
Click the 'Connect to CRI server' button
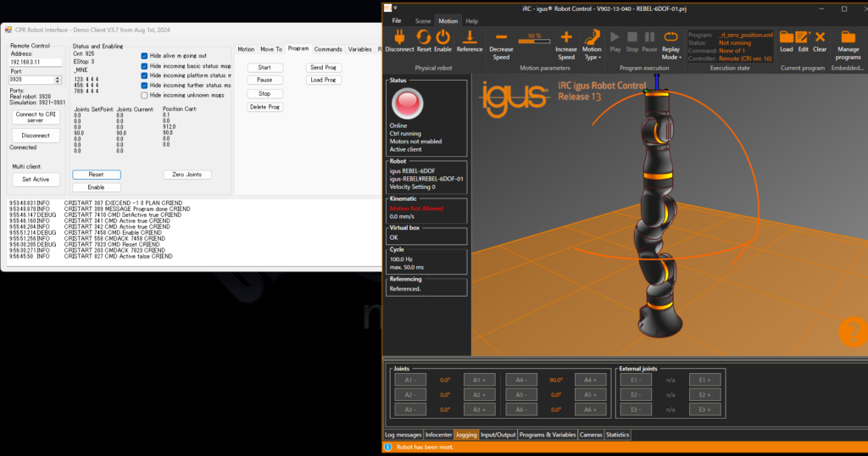(x=36, y=118)
